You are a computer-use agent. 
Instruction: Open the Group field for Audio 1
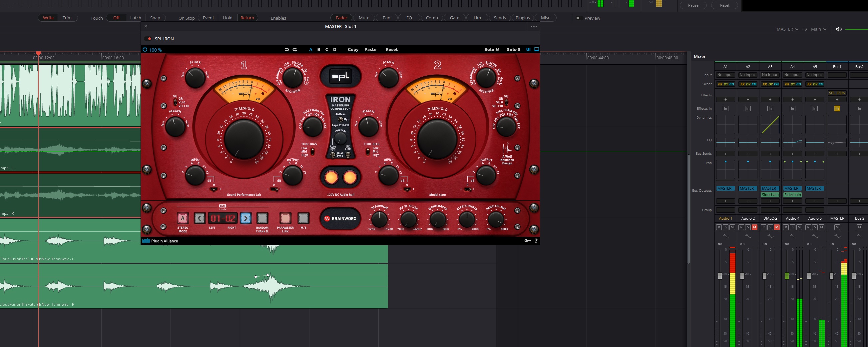(x=725, y=210)
